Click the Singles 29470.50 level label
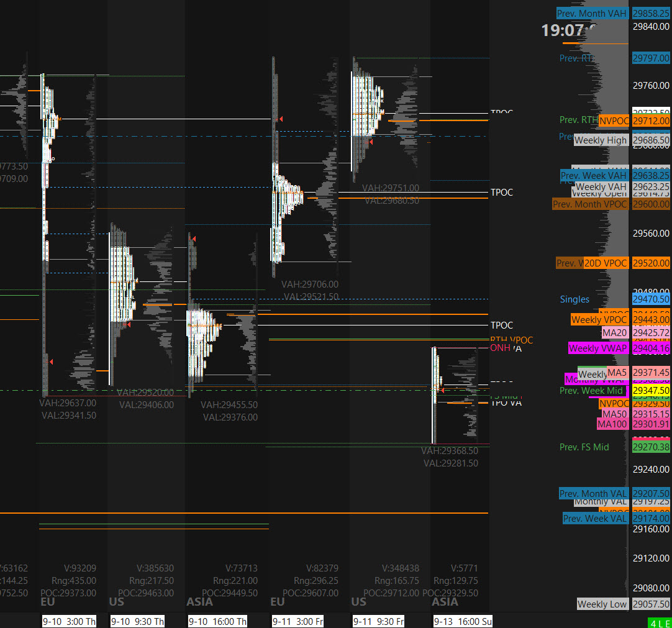 click(651, 299)
